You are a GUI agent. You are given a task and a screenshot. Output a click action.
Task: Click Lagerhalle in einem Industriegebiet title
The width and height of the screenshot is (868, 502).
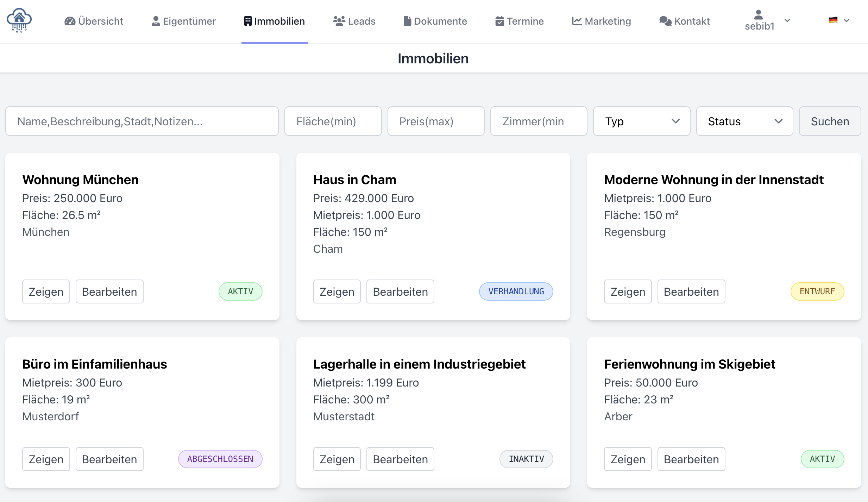(x=419, y=364)
